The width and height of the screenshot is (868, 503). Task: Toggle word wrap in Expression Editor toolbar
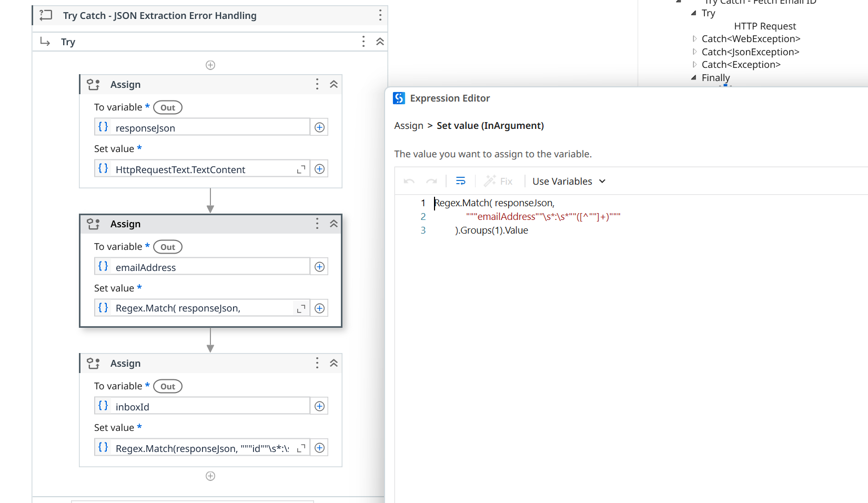coord(460,181)
